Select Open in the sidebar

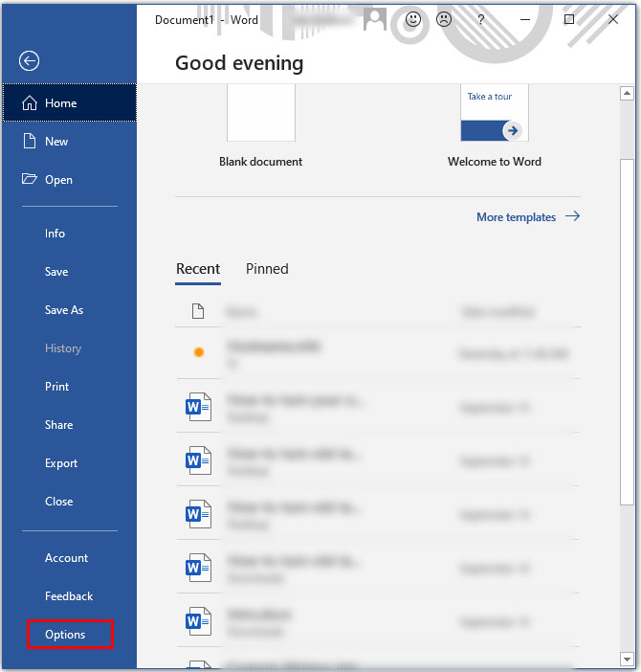[x=70, y=180]
